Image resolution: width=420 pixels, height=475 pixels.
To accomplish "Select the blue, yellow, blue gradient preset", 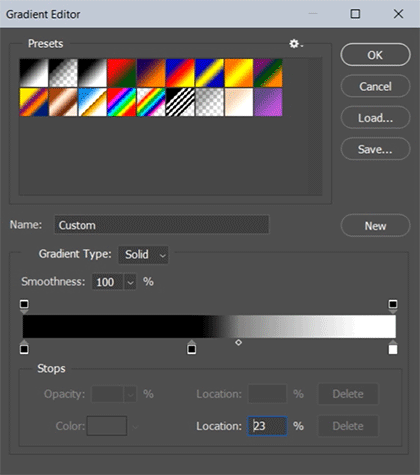I will tap(210, 73).
